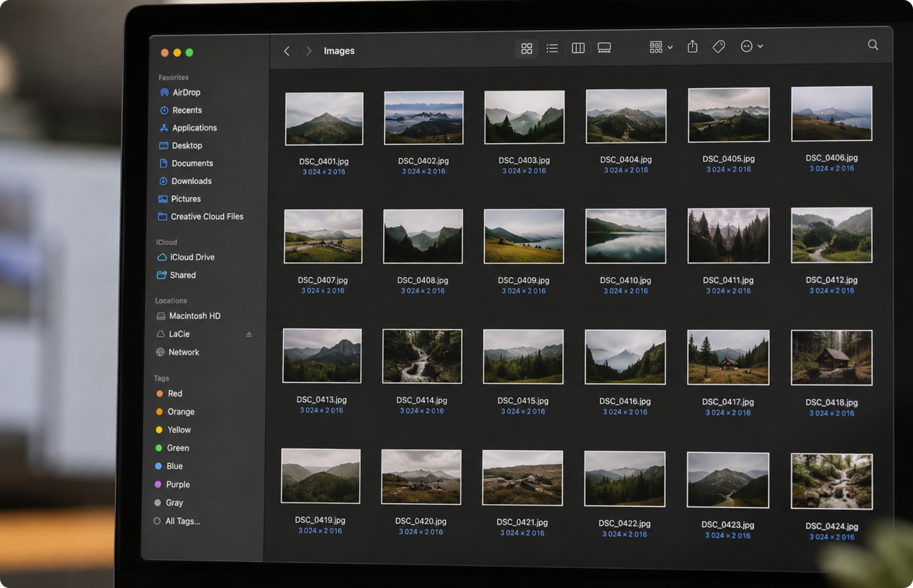Image resolution: width=913 pixels, height=588 pixels.
Task: Click the Edit Tags toolbar icon
Action: (x=719, y=47)
